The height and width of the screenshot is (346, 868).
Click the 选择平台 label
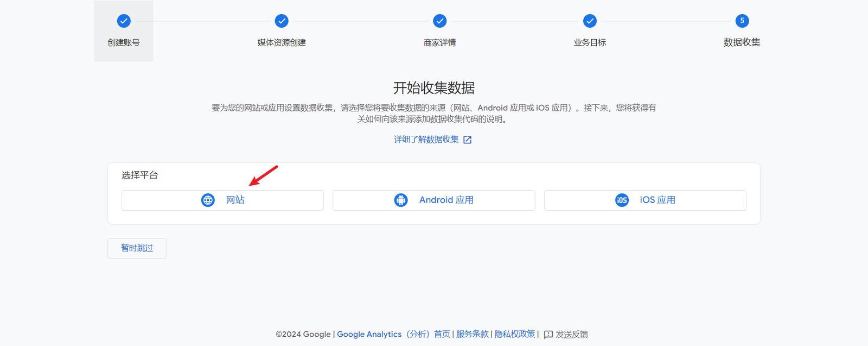(140, 175)
